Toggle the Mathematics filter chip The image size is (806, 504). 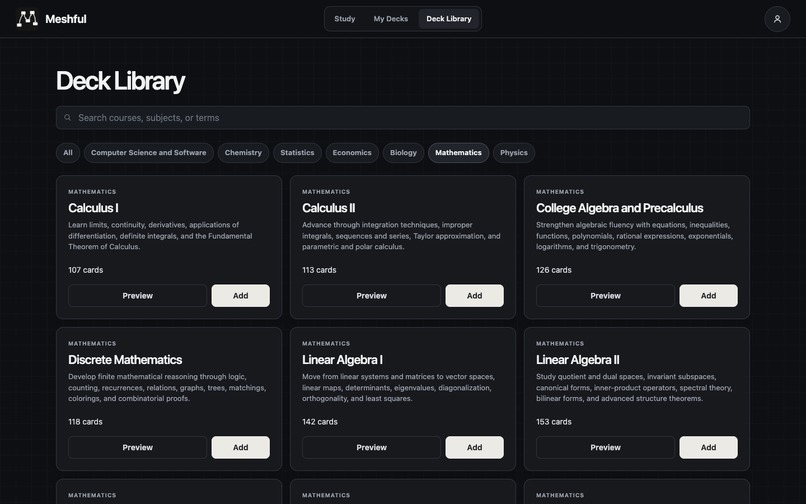(x=458, y=153)
